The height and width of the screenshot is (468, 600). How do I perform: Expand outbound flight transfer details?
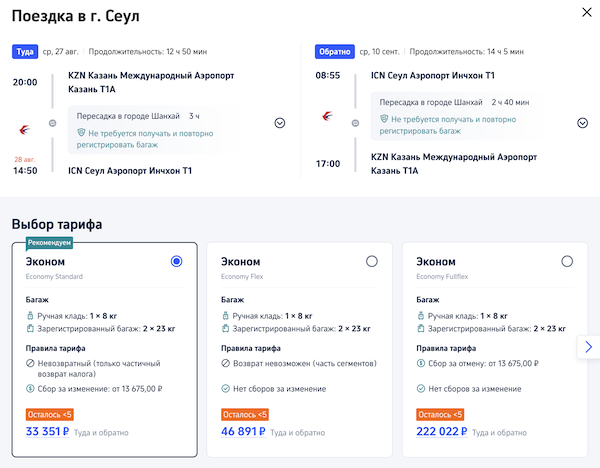click(280, 123)
